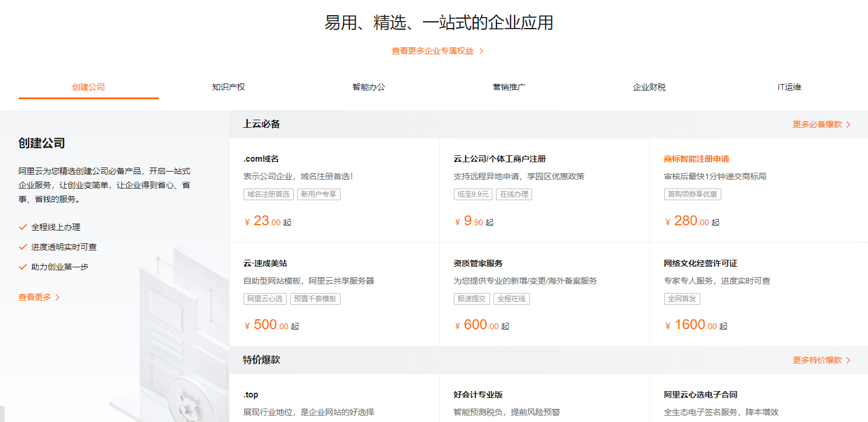Click the 新用户专享 tag
This screenshot has height=422, width=868.
point(318,194)
